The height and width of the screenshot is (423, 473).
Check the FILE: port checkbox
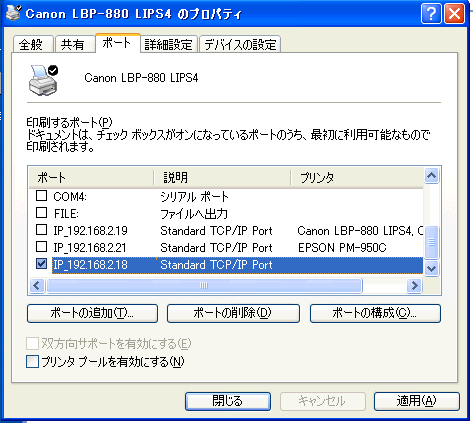[x=41, y=213]
